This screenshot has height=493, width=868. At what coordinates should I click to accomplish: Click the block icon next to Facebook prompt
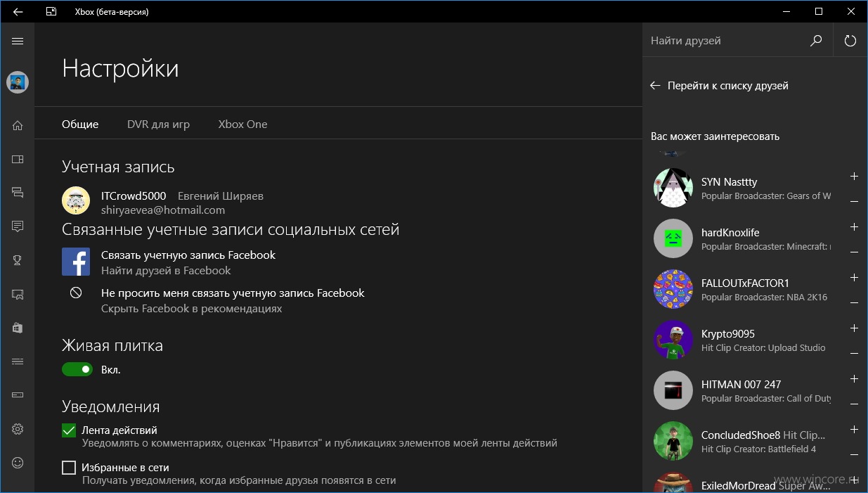point(76,293)
